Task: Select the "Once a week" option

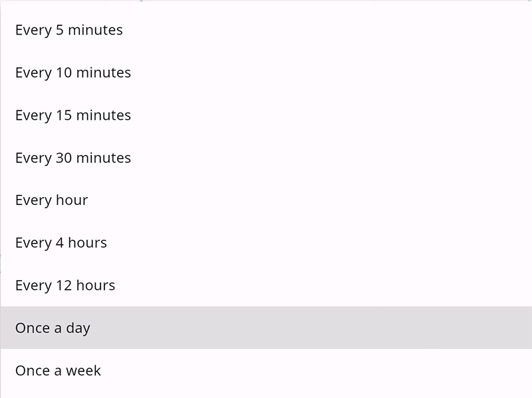Action: pyautogui.click(x=59, y=371)
